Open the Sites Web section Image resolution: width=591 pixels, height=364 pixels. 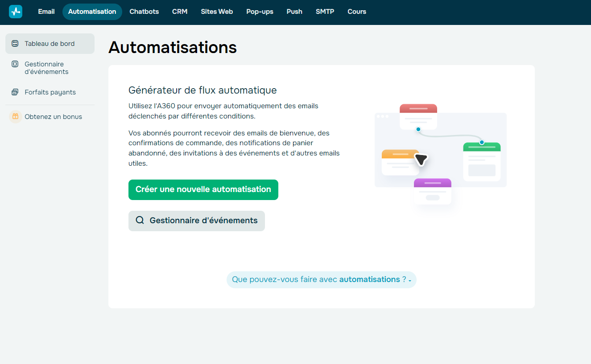point(217,12)
